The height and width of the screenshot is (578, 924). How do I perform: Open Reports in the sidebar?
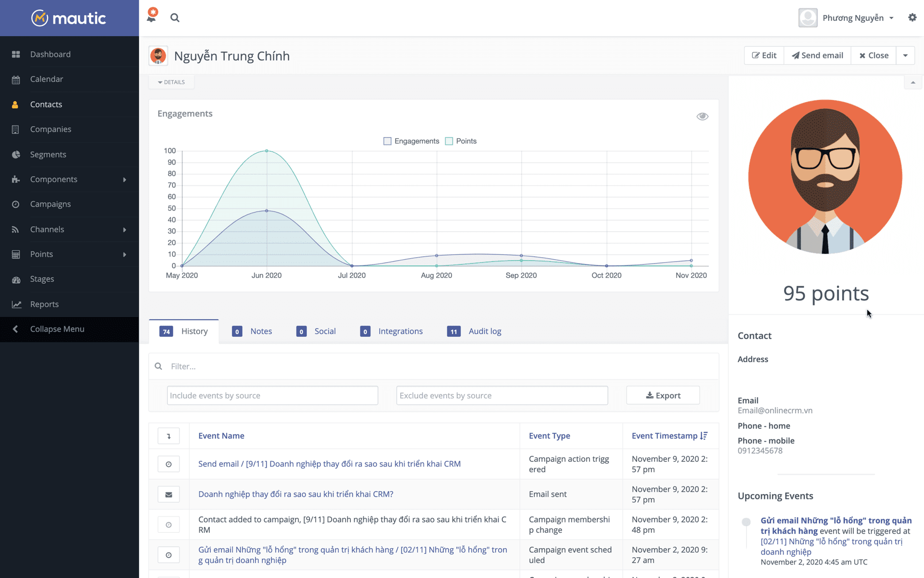tap(44, 304)
